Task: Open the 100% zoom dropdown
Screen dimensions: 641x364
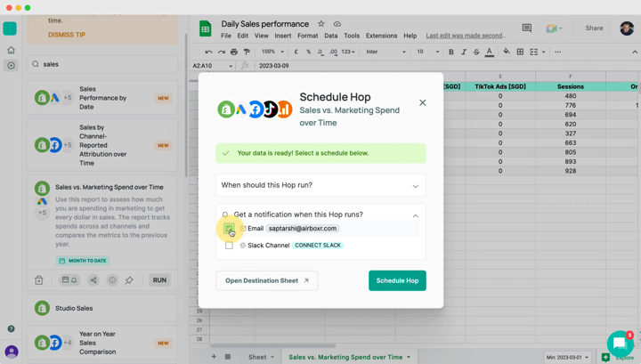Action: pos(272,52)
